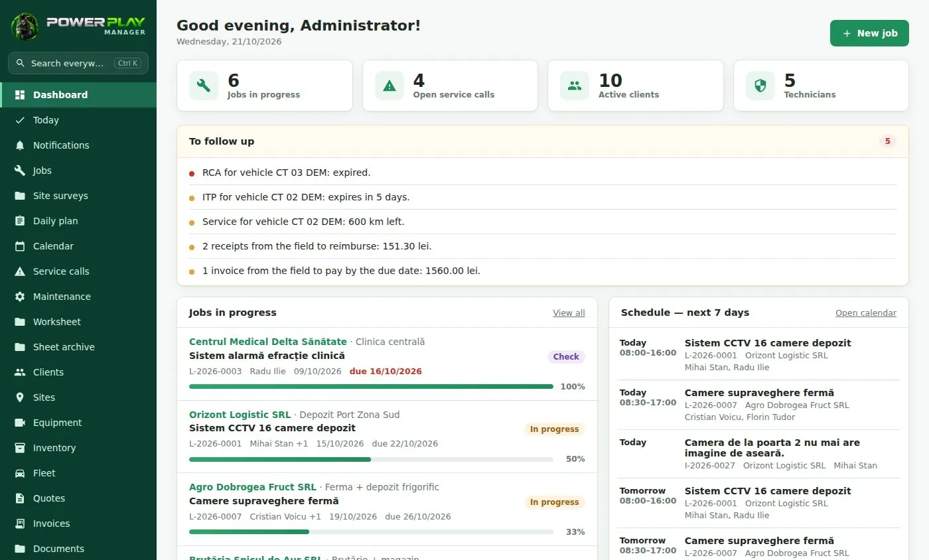Go to the Quotes page

(78, 498)
